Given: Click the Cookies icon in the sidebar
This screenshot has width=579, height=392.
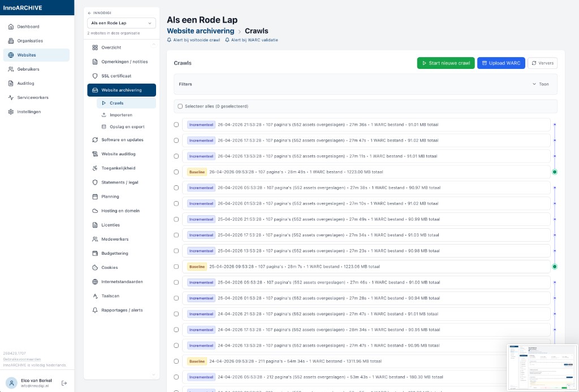Looking at the screenshot, I should (x=95, y=268).
